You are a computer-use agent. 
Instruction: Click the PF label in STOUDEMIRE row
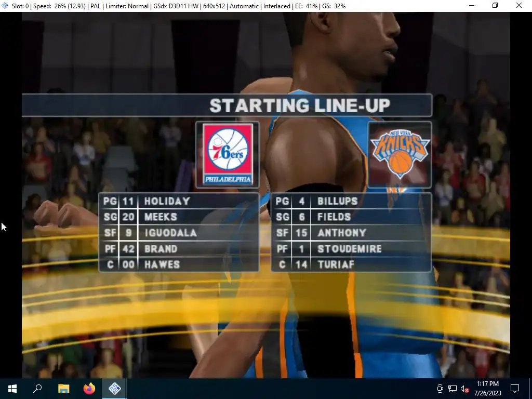[x=282, y=249]
